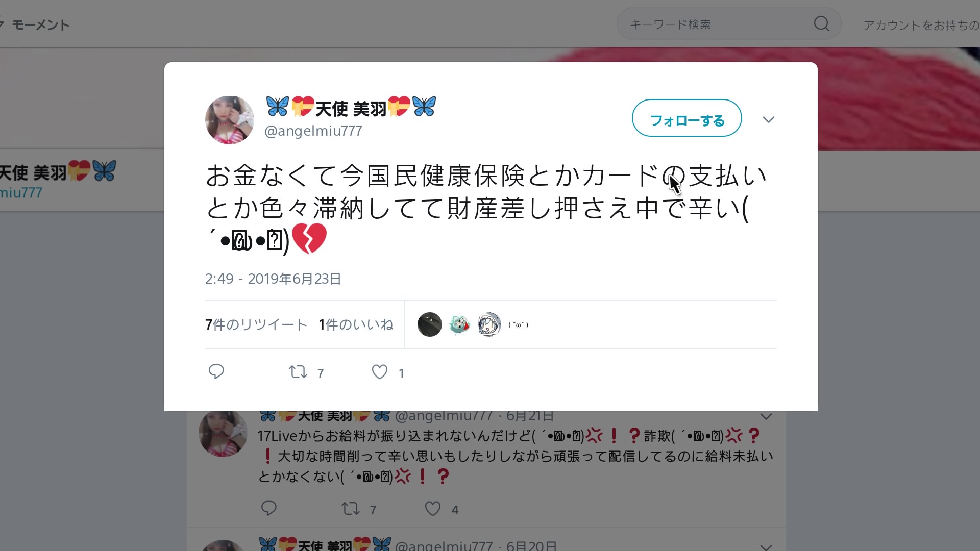Click the キーワード検索 search field
Viewport: 980px width, 551px height.
[715, 24]
